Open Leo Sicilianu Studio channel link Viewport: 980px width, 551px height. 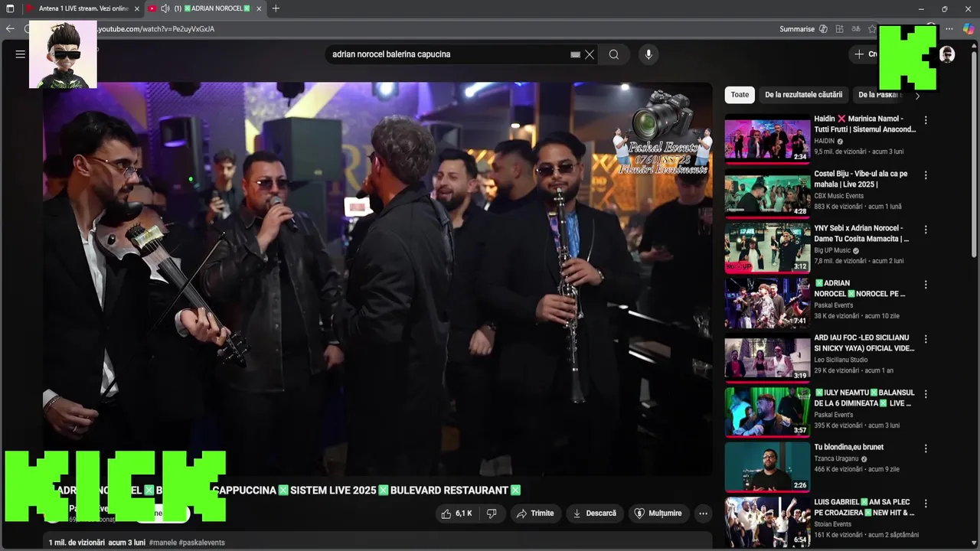pyautogui.click(x=841, y=360)
